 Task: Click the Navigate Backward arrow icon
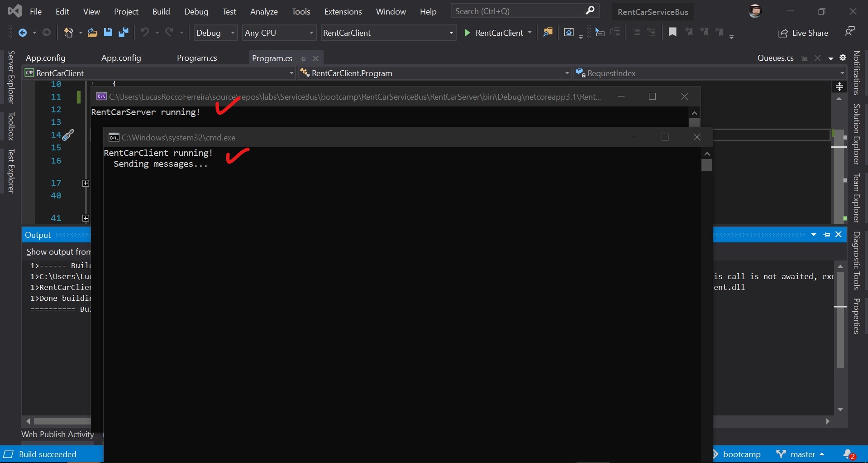22,33
